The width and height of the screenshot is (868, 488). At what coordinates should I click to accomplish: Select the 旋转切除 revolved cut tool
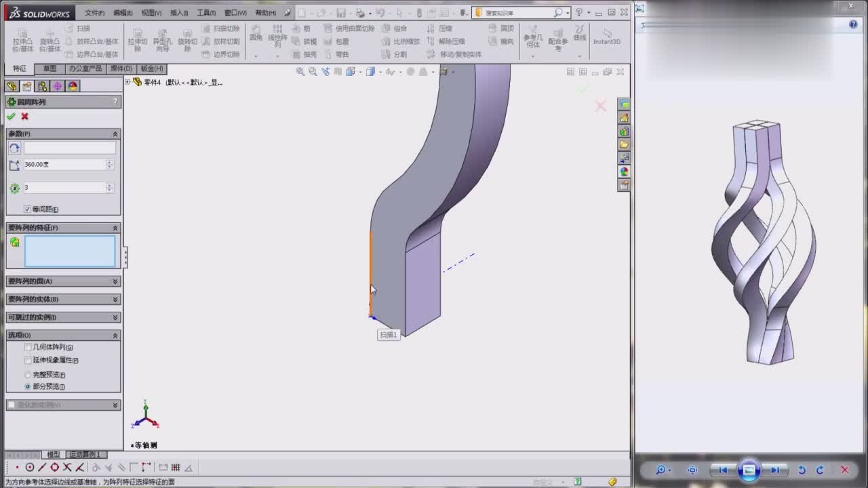pyautogui.click(x=187, y=41)
